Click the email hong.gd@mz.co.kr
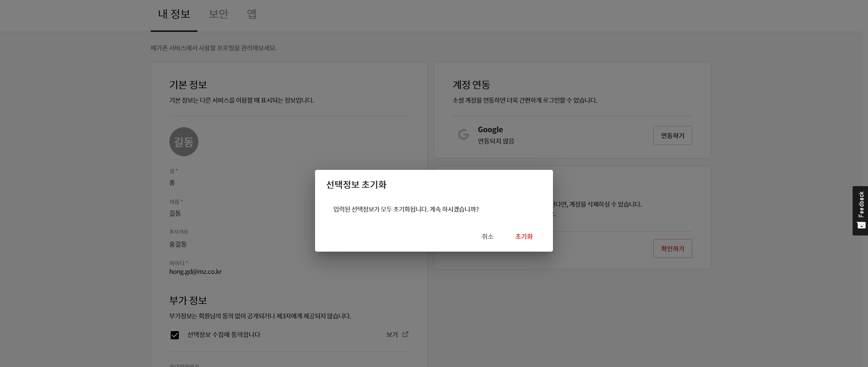 [x=196, y=272]
